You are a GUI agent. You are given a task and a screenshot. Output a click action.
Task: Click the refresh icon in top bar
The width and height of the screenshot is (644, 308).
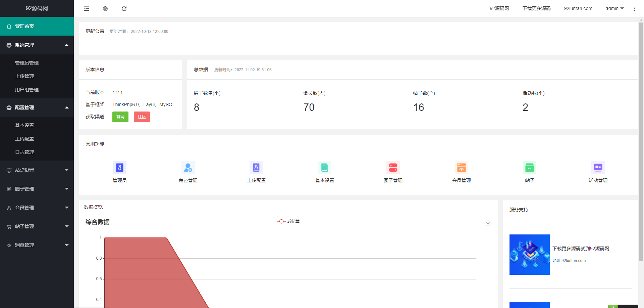(x=124, y=9)
